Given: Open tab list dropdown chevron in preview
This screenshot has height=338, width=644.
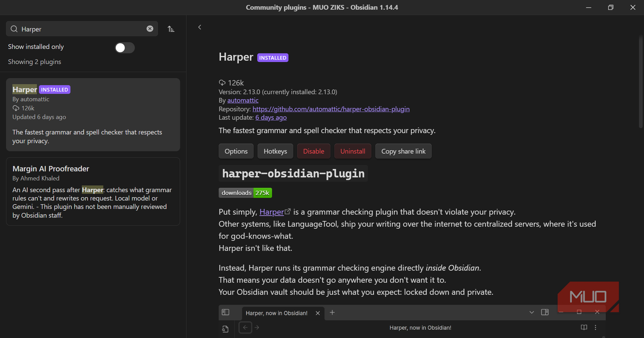Looking at the screenshot, I should click(532, 312).
